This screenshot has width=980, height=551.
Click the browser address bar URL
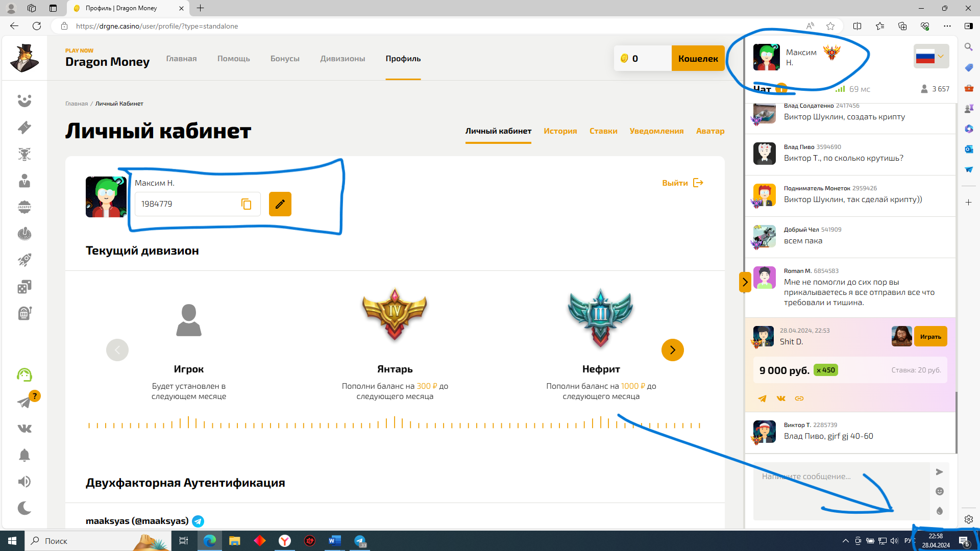tap(157, 26)
